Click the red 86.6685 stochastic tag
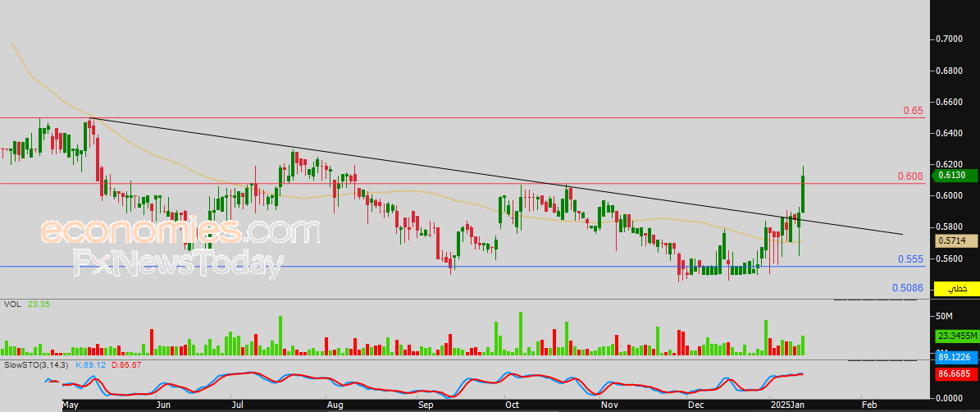This screenshot has width=980, height=412. [955, 375]
